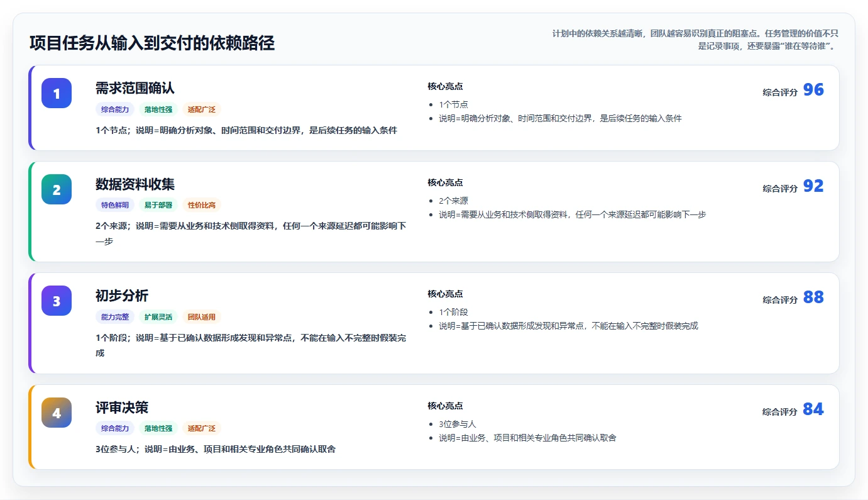The width and height of the screenshot is (868, 500).
Task: Open the 数据资料收集 card title
Action: click(x=135, y=184)
